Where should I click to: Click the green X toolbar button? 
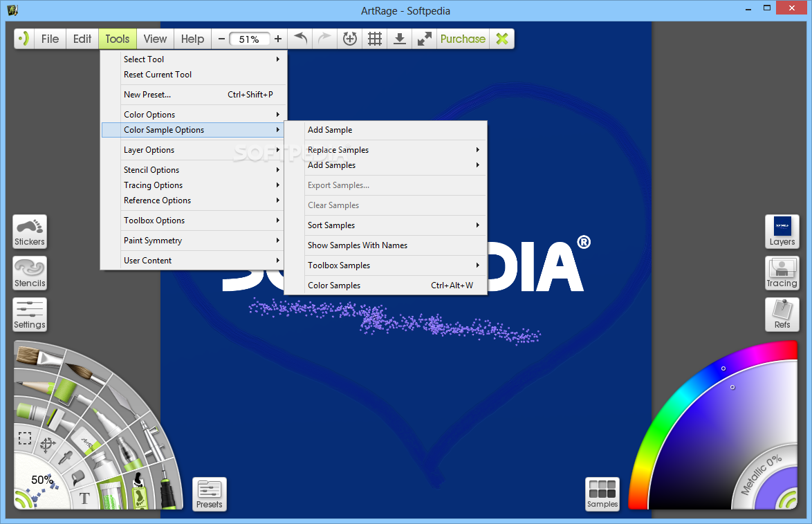[502, 39]
